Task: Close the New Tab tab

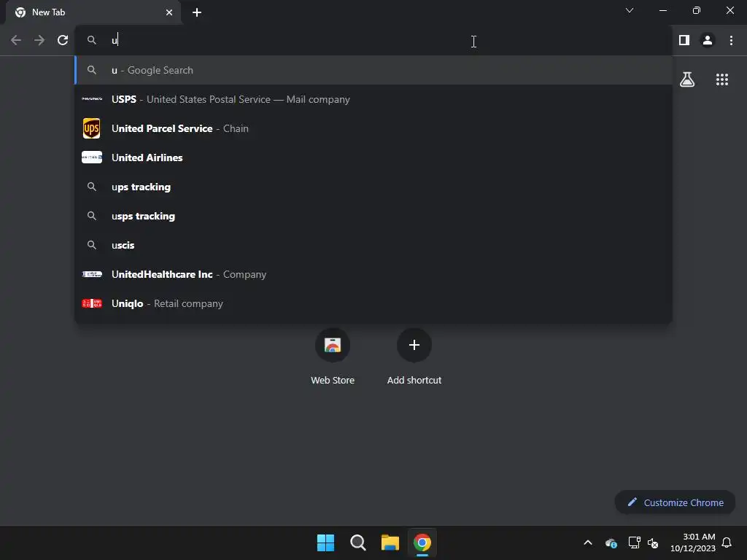Action: [x=169, y=12]
